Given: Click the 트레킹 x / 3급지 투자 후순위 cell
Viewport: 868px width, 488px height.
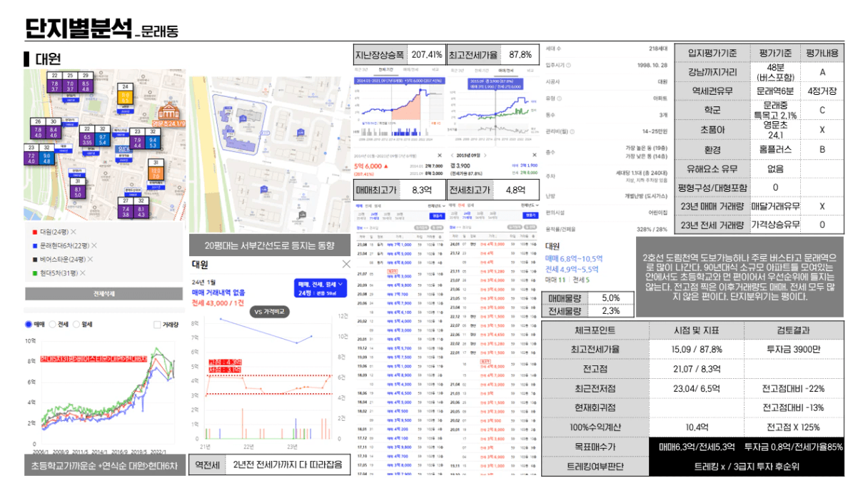Looking at the screenshot, I should 747,466.
